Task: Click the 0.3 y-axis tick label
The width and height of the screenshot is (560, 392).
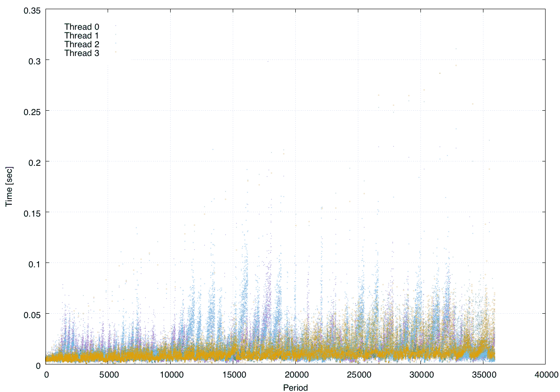Action: click(34, 60)
